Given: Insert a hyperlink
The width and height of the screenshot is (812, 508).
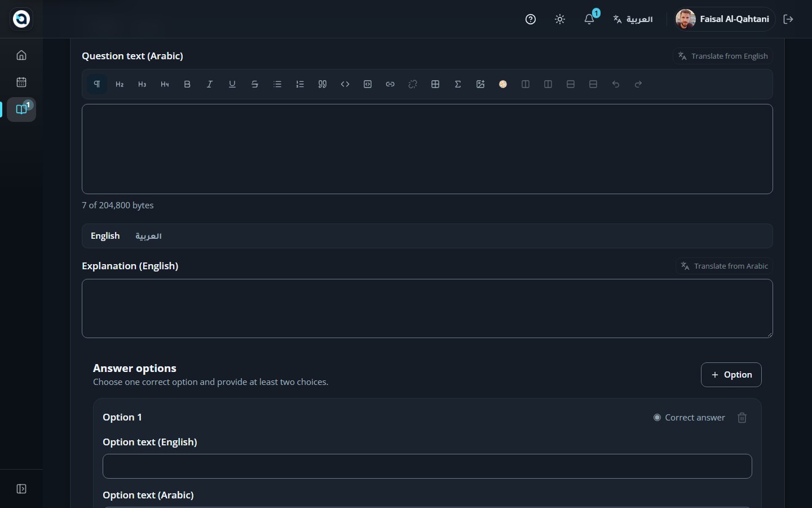Looking at the screenshot, I should [390, 84].
